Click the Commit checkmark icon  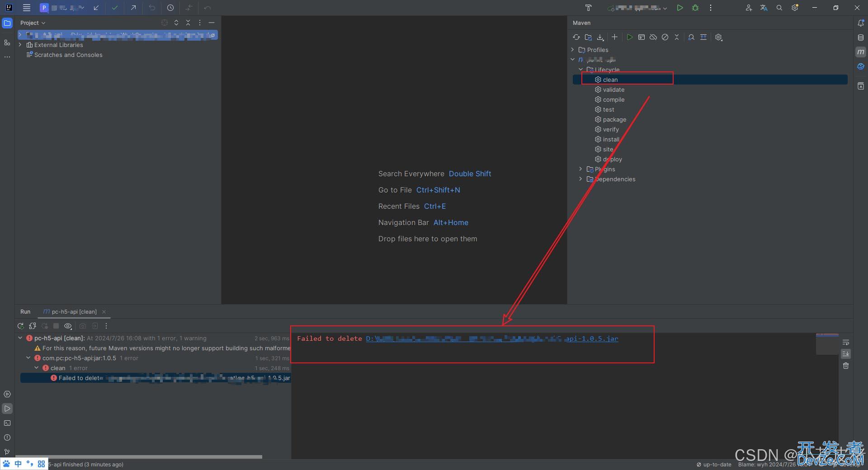point(115,8)
